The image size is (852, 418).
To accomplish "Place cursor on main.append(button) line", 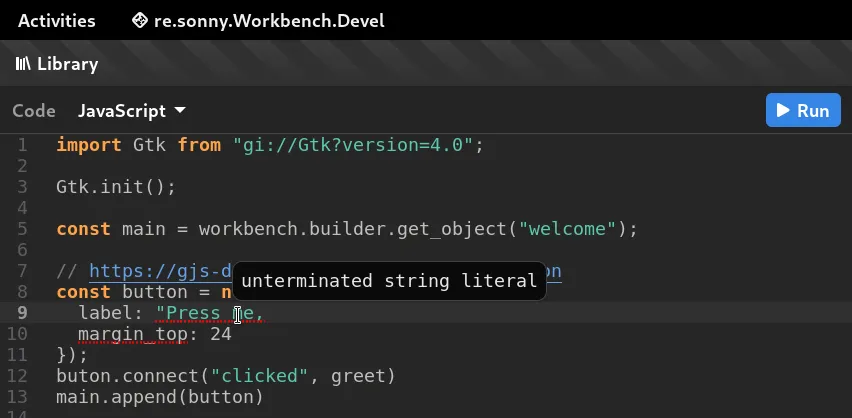I will click(x=160, y=397).
